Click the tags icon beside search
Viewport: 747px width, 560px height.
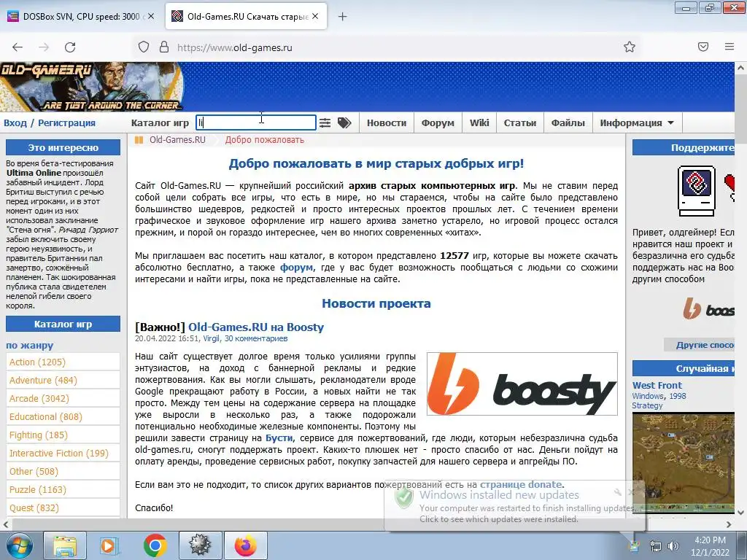(x=344, y=122)
